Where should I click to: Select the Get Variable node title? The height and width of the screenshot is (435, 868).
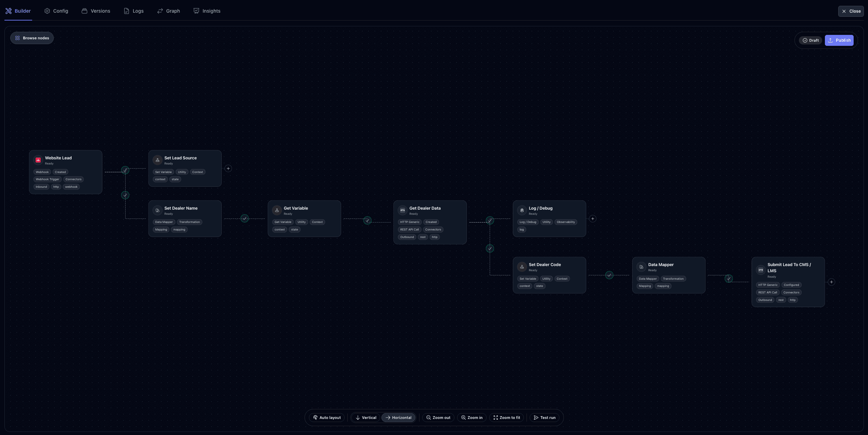(296, 208)
